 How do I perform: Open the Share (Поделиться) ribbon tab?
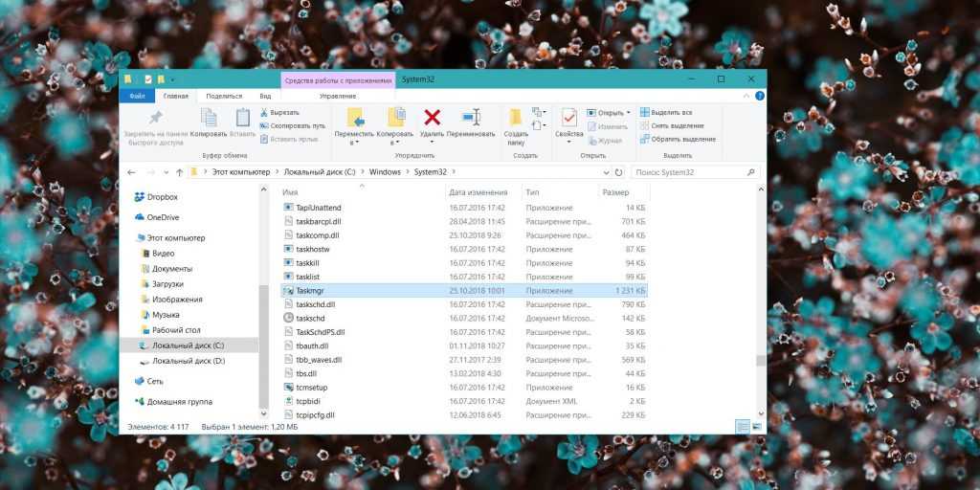point(224,96)
